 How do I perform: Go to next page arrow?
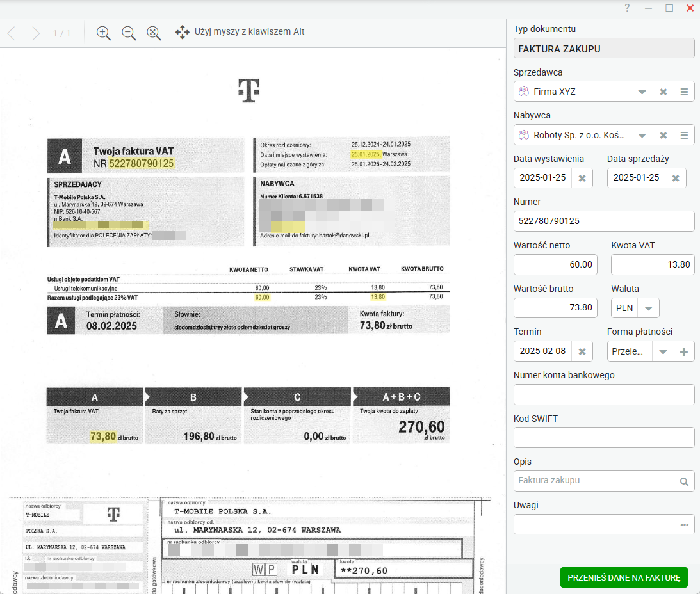point(36,33)
